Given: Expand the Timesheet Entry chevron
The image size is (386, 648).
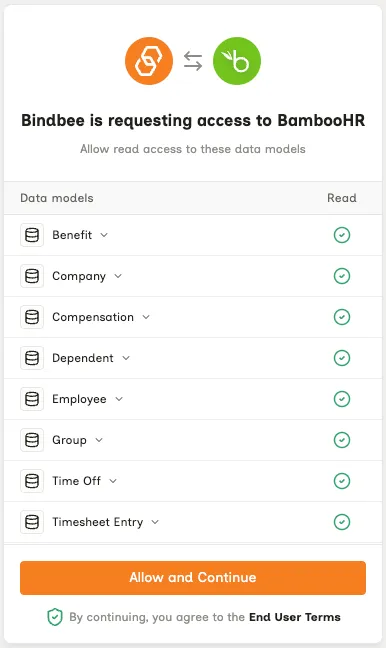Looking at the screenshot, I should coord(155,522).
